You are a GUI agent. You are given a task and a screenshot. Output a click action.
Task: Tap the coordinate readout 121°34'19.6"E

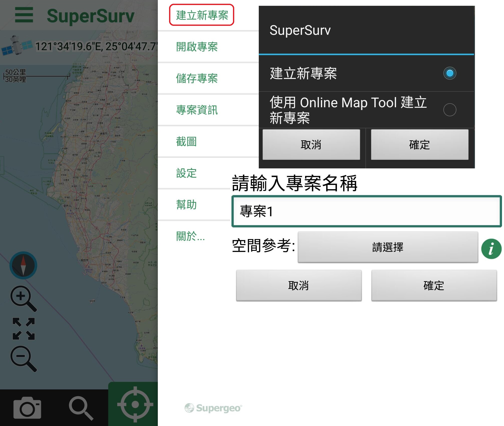click(96, 46)
